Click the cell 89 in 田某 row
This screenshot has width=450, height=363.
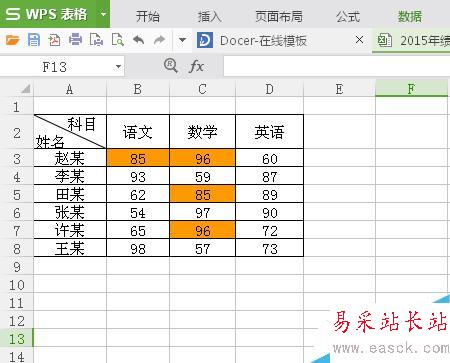click(x=269, y=194)
